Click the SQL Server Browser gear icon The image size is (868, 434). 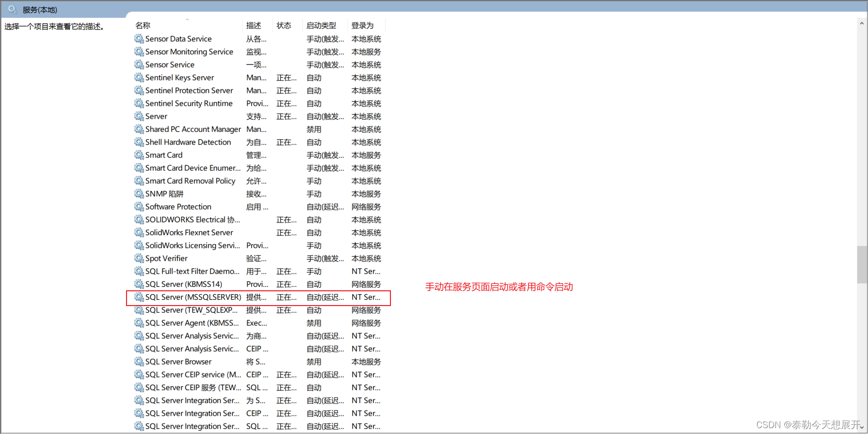pos(139,362)
